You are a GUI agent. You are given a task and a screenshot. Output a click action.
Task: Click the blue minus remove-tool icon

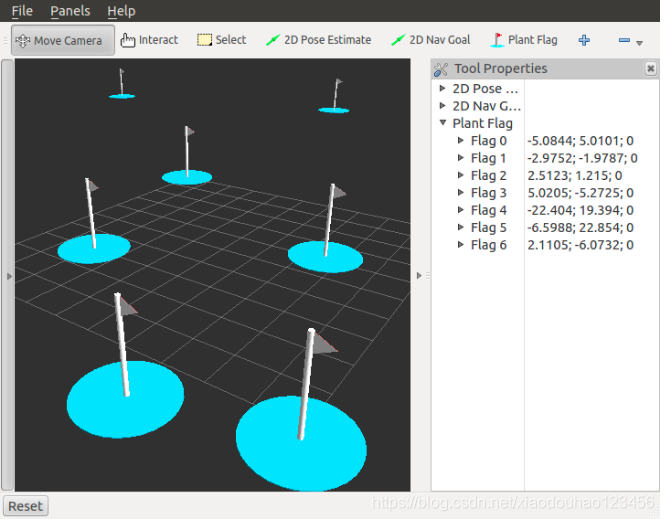[624, 41]
